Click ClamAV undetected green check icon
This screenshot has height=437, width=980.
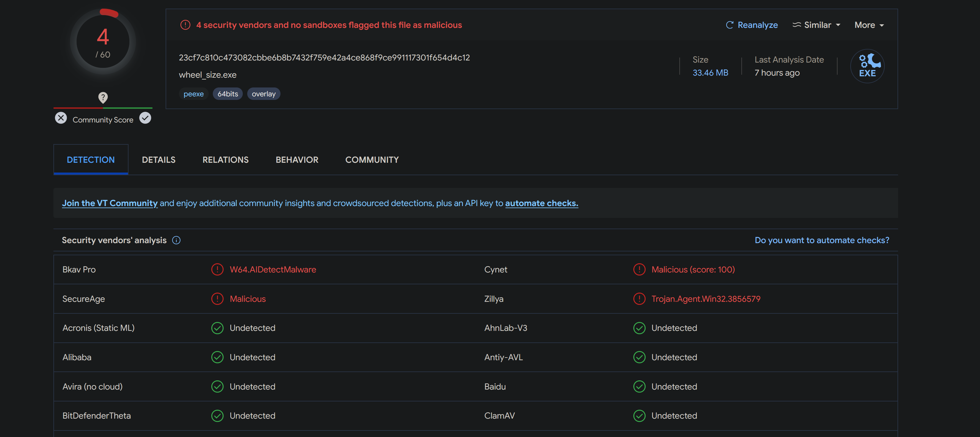[x=639, y=416]
